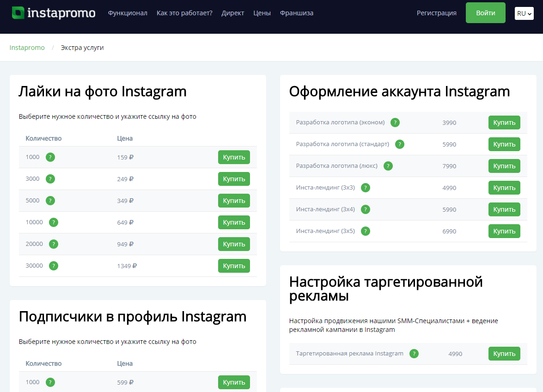Buy Разработка логотипа (люкс) for 7990
Viewport: 543px width, 392px height.
coord(504,166)
